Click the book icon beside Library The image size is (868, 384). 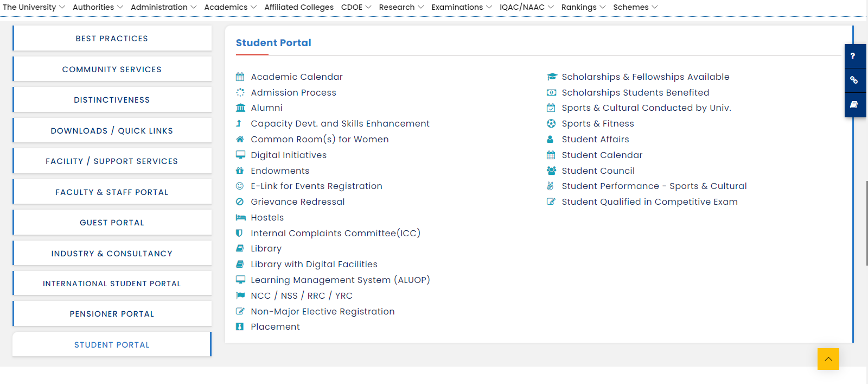(240, 249)
